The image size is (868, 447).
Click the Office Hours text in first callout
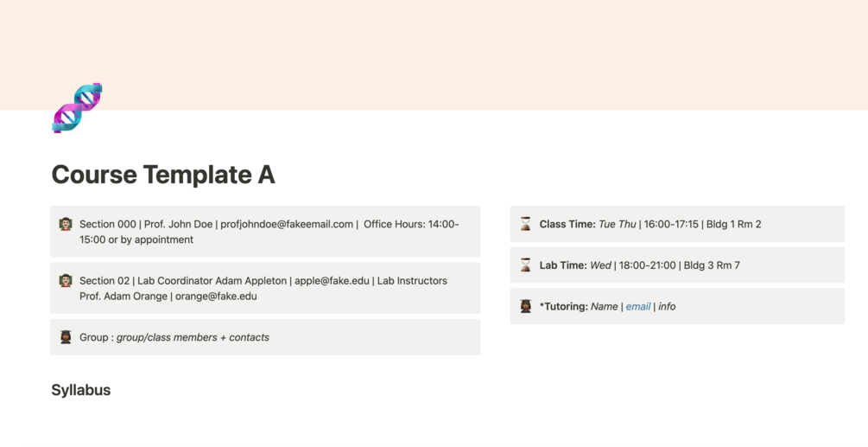click(395, 224)
